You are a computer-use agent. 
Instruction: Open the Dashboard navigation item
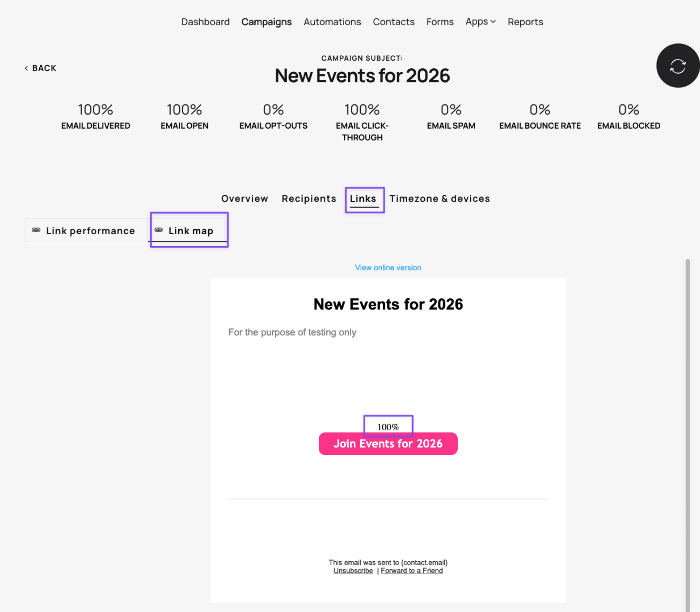(x=205, y=22)
